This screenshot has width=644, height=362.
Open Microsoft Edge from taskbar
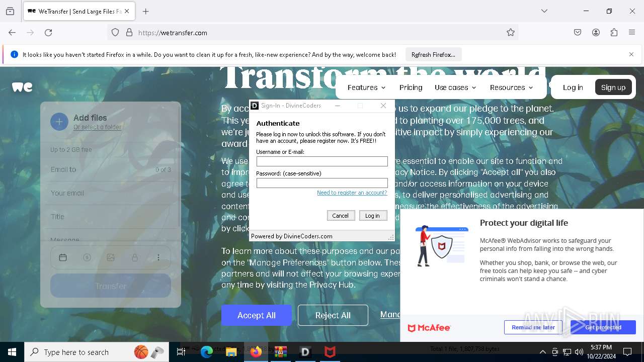click(207, 352)
